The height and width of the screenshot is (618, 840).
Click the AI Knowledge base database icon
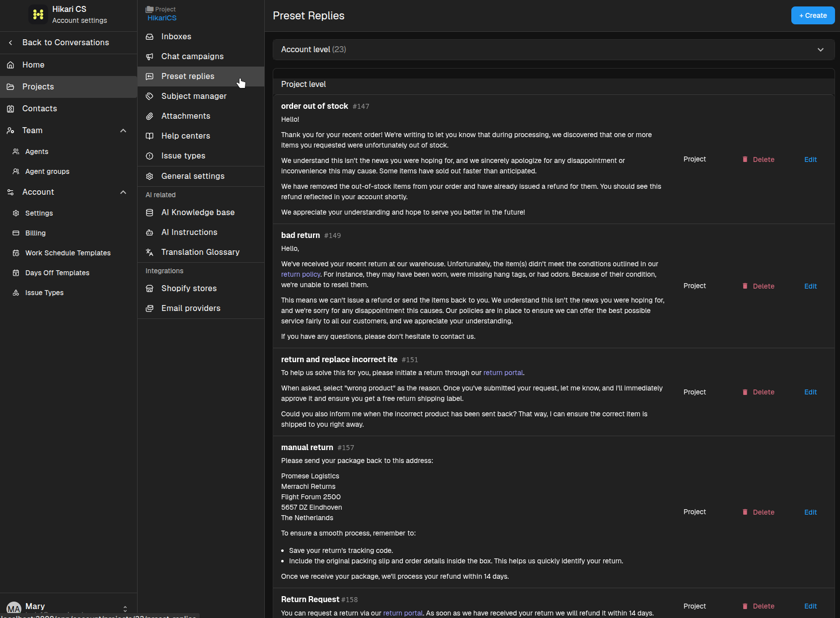[150, 213]
